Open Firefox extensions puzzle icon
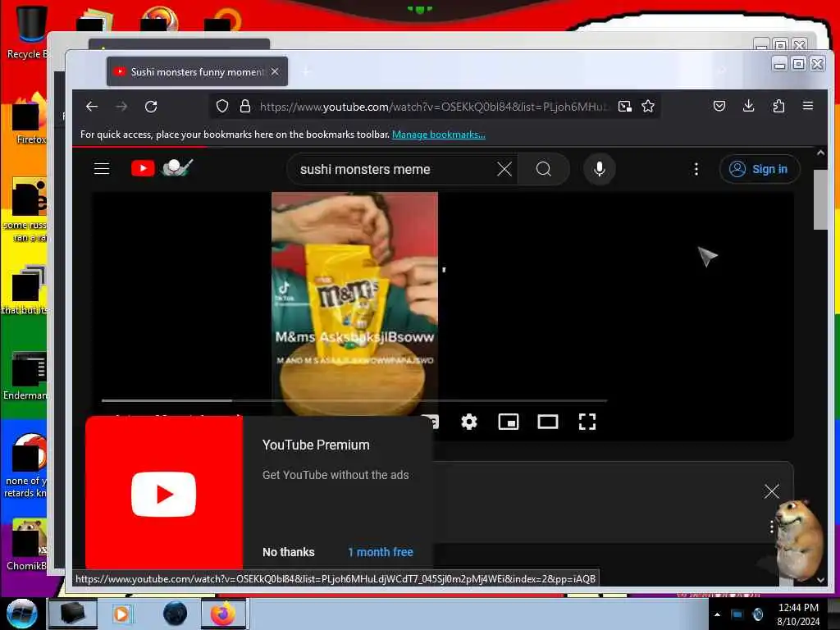840x630 pixels. coord(778,106)
